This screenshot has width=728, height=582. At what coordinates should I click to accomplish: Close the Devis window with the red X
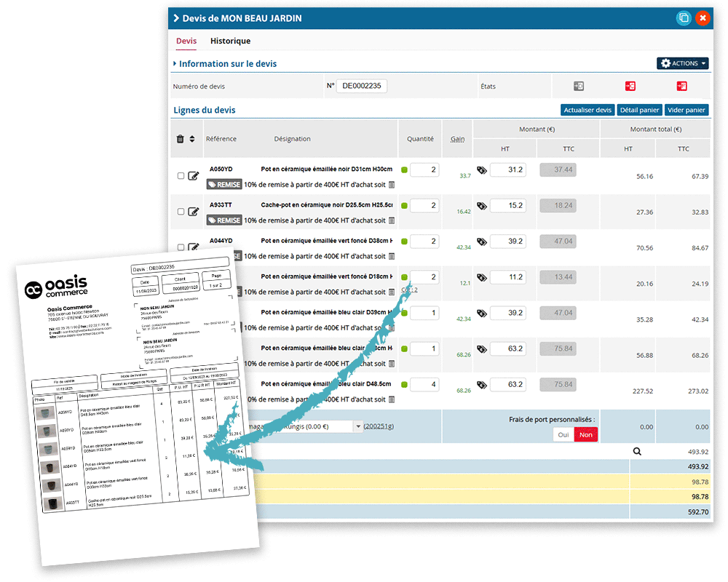[703, 18]
